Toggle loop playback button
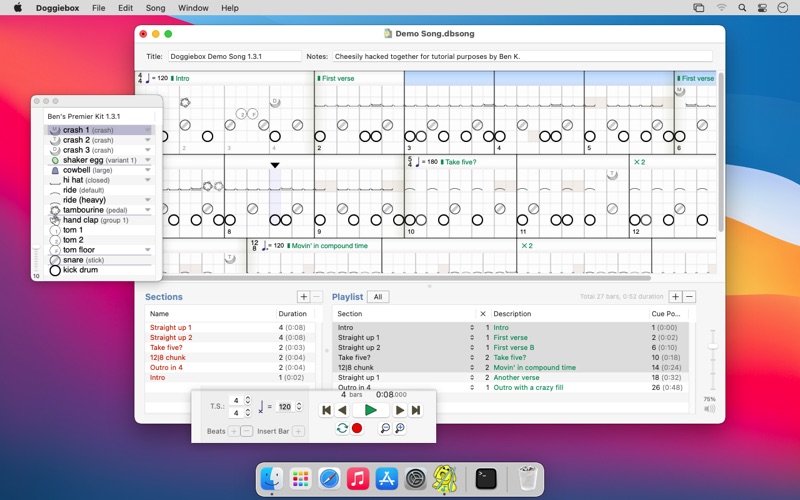The height and width of the screenshot is (500, 800). tap(342, 429)
